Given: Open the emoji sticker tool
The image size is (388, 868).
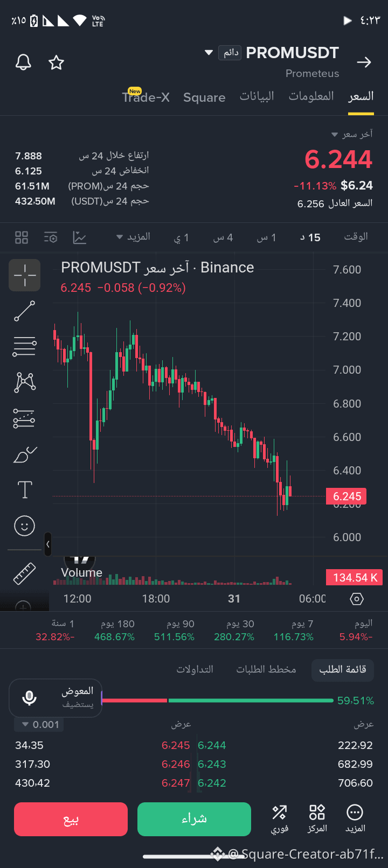Looking at the screenshot, I should click(x=24, y=526).
